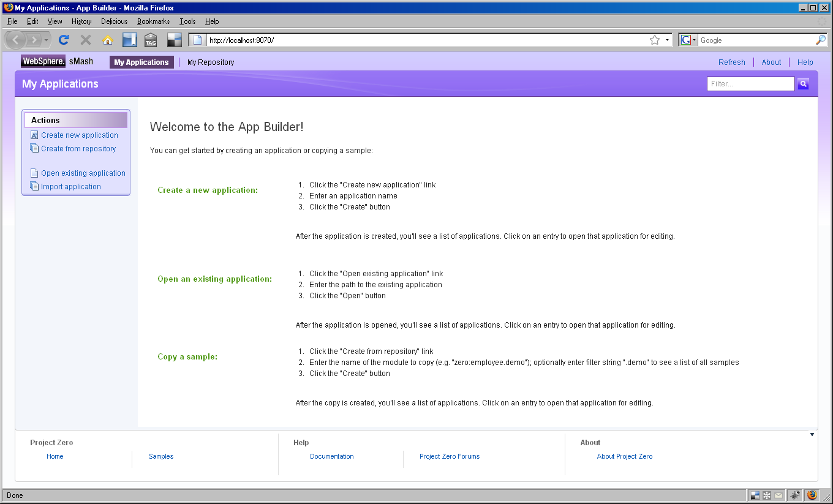Click the Open existing application link

[83, 173]
